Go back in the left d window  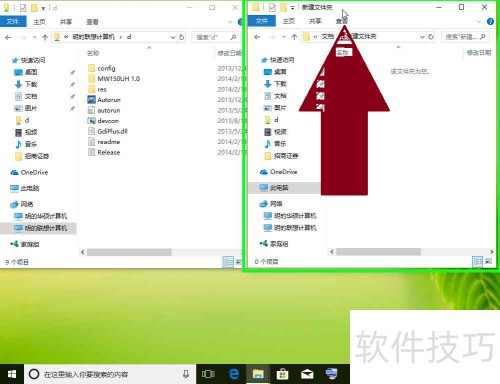pos(8,37)
